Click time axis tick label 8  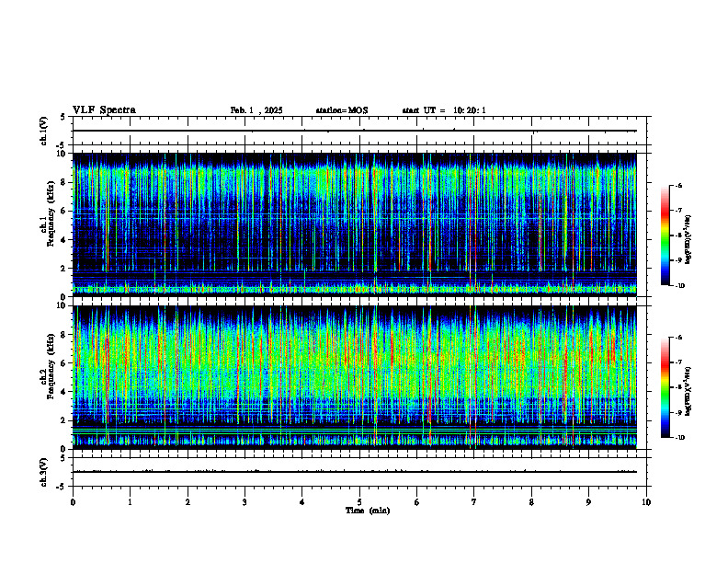531,502
